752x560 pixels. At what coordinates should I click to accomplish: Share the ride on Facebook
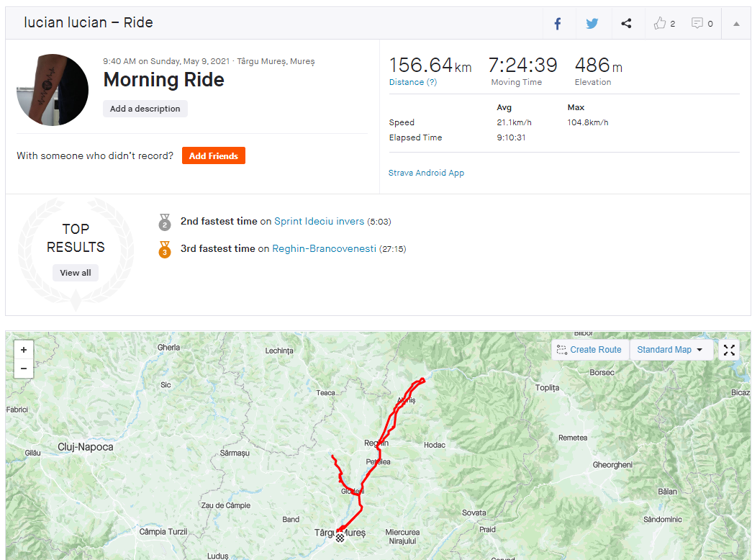pos(558,24)
